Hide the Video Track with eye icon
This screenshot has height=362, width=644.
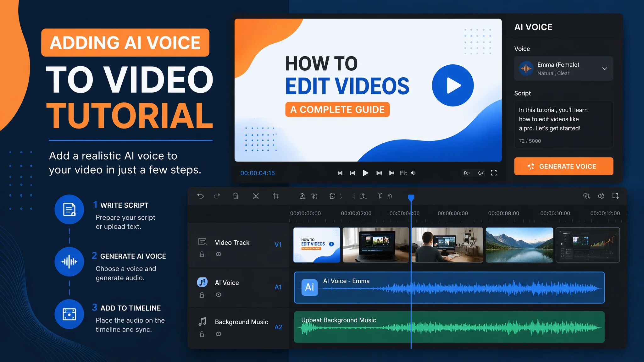[x=219, y=254]
